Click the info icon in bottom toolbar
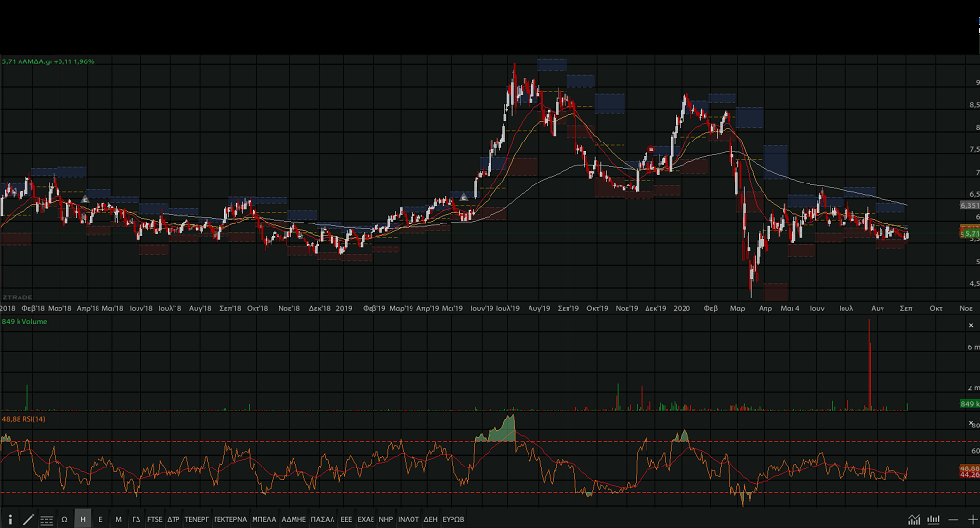The width and height of the screenshot is (980, 528). [x=10, y=519]
